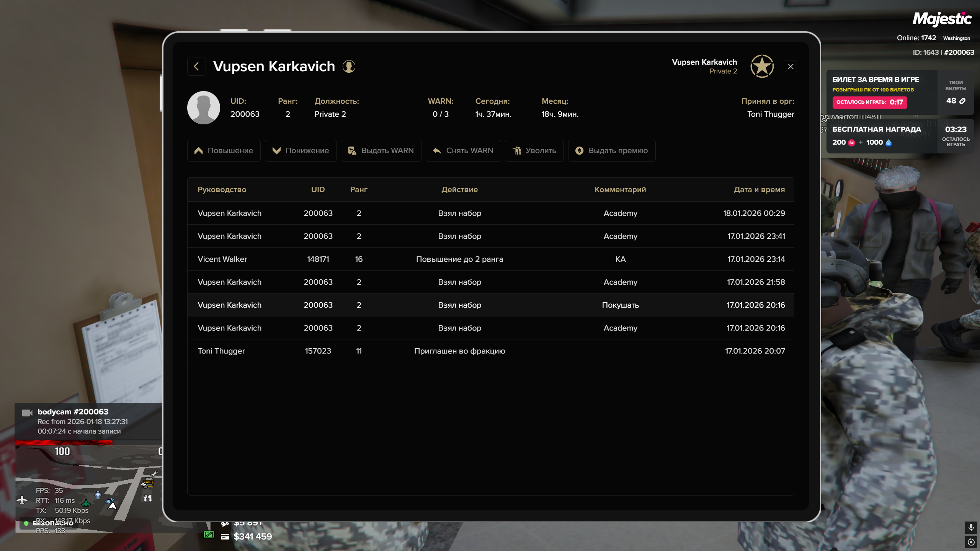Click the ticket icon next to 48
980x551 pixels.
click(962, 101)
